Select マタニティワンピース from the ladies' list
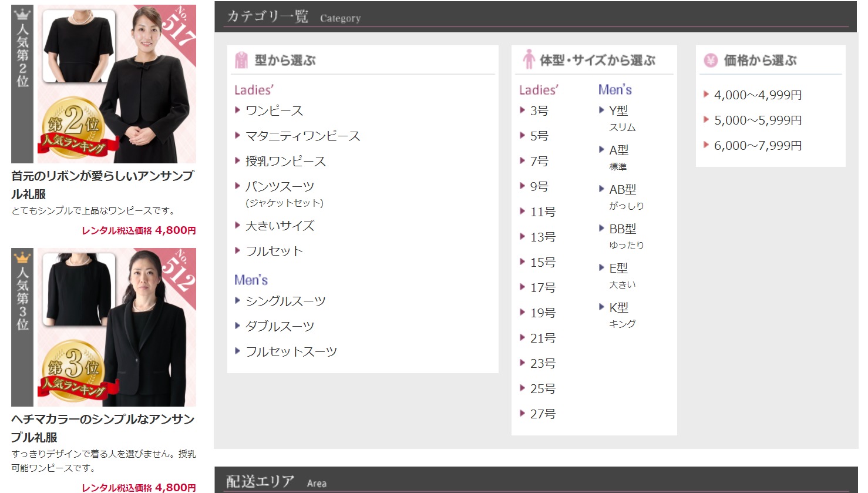 pos(302,136)
